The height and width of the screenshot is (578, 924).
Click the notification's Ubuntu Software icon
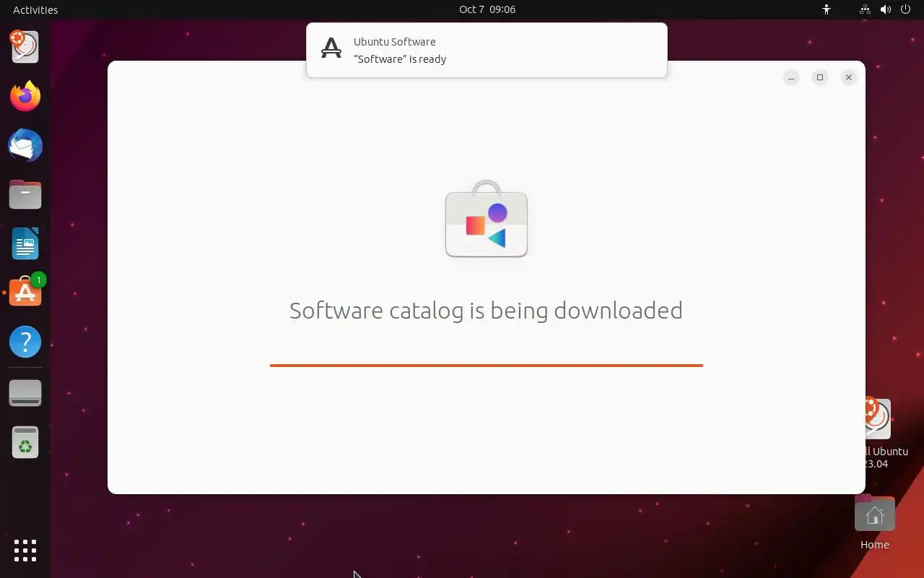[331, 48]
